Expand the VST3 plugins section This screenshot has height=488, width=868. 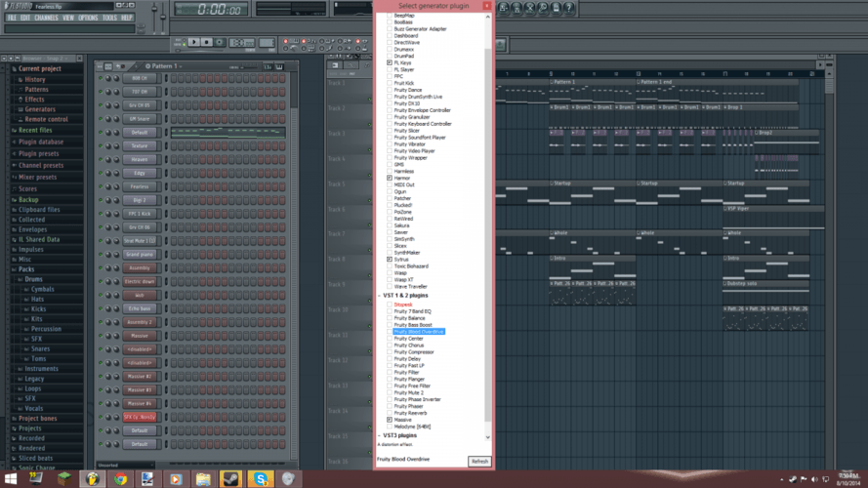click(x=380, y=435)
